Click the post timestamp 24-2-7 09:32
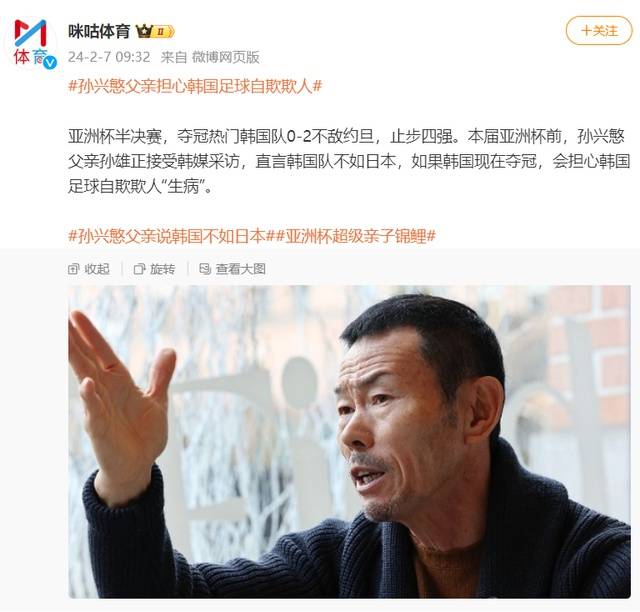This screenshot has height=612, width=640. (x=109, y=57)
